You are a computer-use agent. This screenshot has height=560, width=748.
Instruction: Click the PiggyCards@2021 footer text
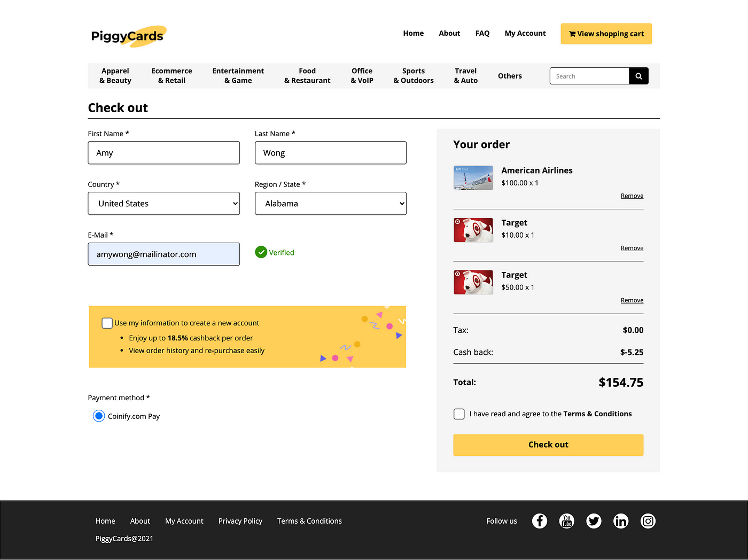click(124, 539)
